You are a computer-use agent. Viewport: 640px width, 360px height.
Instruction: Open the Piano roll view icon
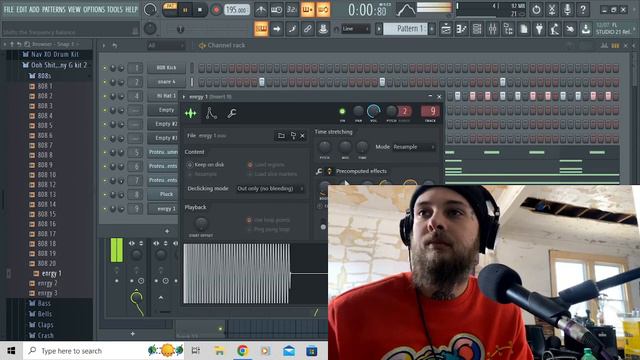click(x=462, y=29)
